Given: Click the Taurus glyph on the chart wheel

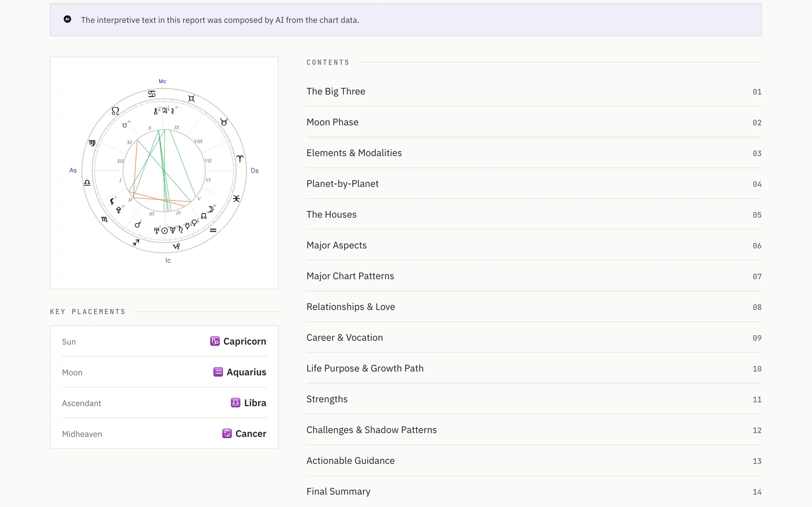Looking at the screenshot, I should click(224, 122).
